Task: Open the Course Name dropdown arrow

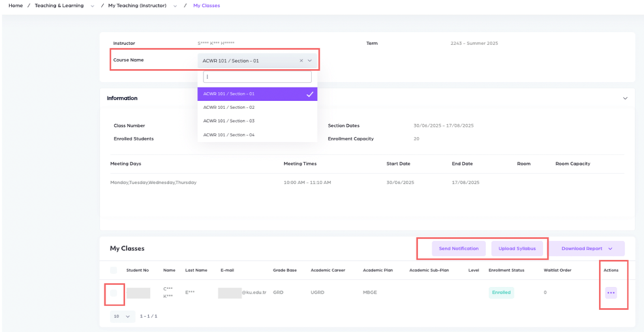Action: (x=310, y=61)
